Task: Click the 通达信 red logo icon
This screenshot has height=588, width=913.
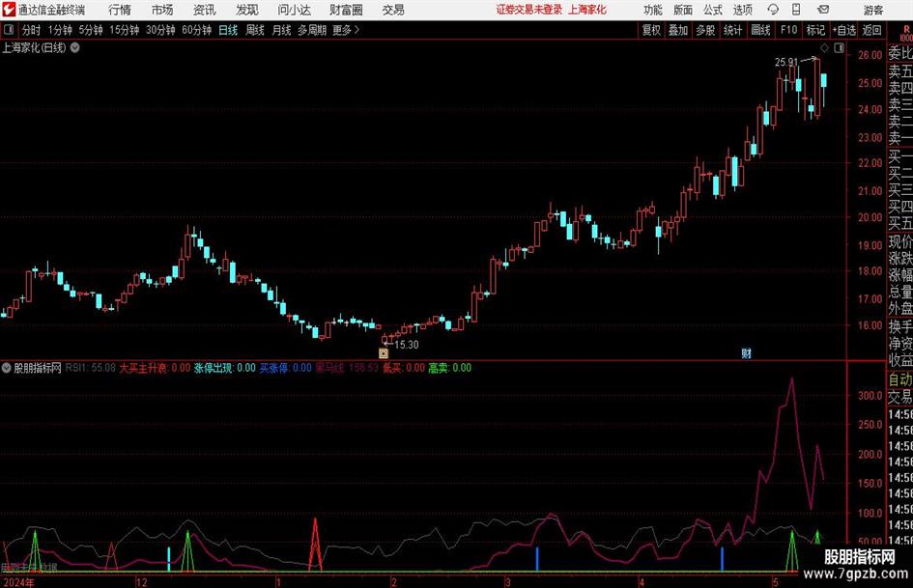Action: click(8, 10)
